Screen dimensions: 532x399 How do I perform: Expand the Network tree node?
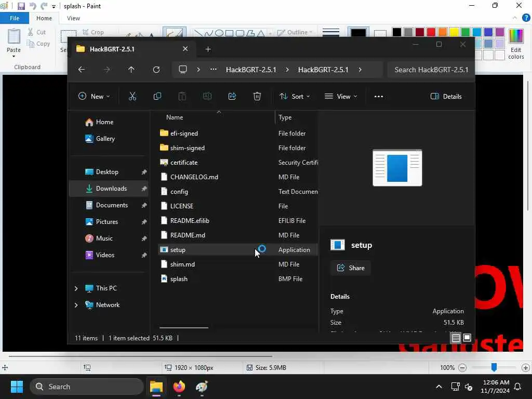tap(76, 305)
